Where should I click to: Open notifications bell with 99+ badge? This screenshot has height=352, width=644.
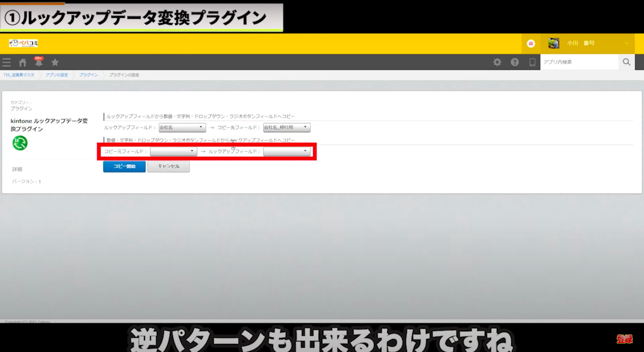39,63
